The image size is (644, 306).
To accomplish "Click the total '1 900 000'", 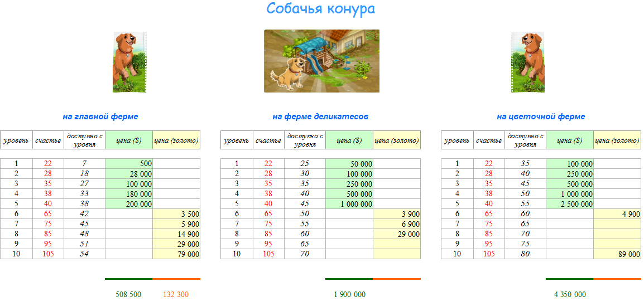I will click(x=349, y=294).
